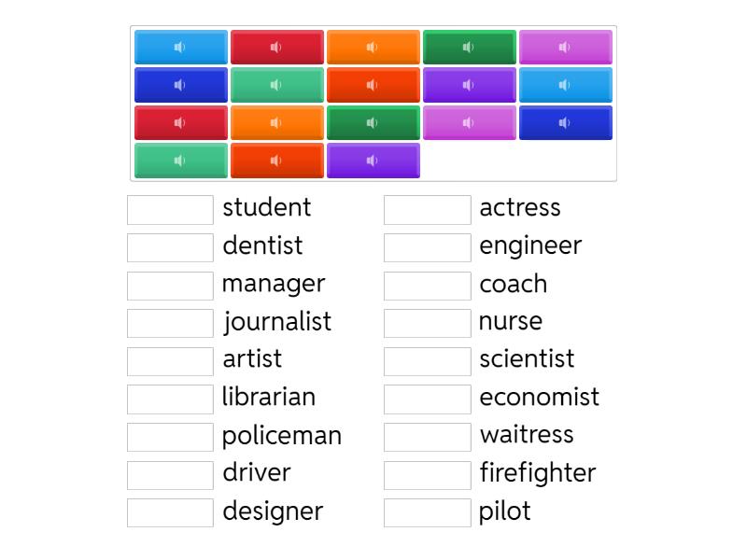Click the empty box next to designer

[170, 512]
